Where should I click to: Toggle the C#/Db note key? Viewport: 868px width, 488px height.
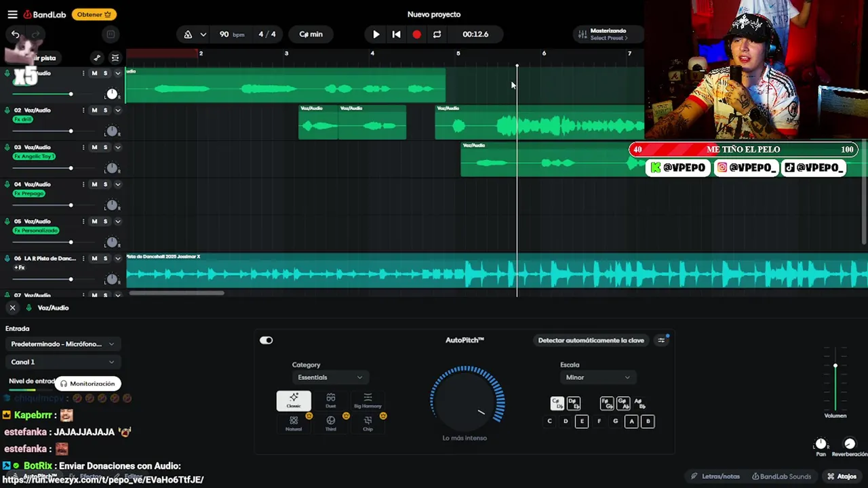[557, 403]
